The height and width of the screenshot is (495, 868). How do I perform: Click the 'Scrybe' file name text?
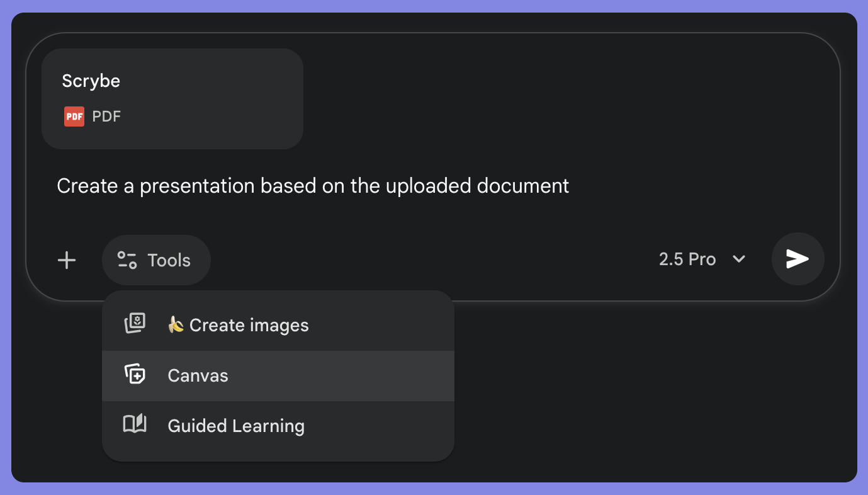click(x=91, y=81)
